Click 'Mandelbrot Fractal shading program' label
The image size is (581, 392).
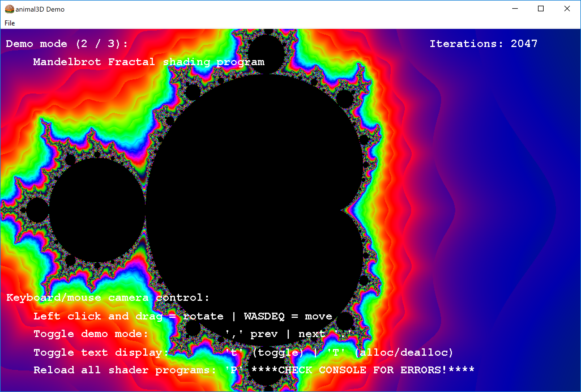[x=149, y=62]
